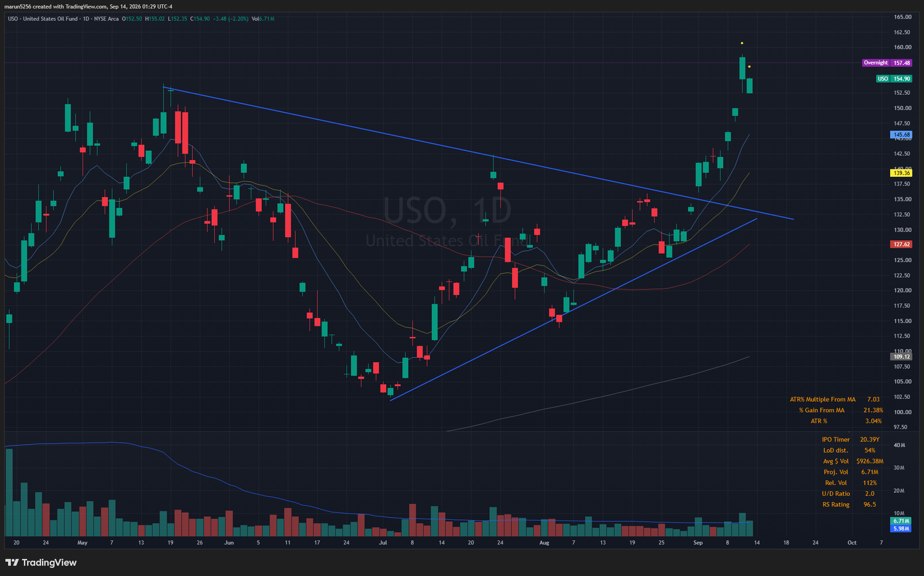Click the Vol 6.71M legend text
924x576 pixels.
tap(263, 19)
